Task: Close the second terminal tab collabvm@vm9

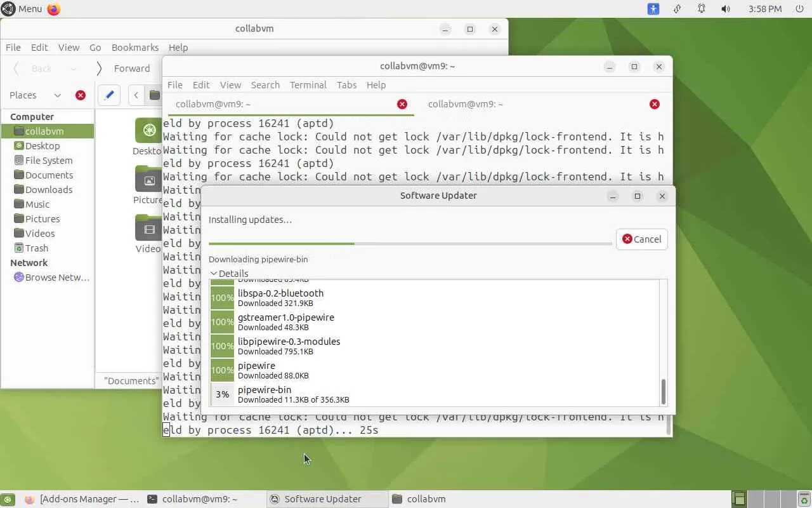Action: 655,104
